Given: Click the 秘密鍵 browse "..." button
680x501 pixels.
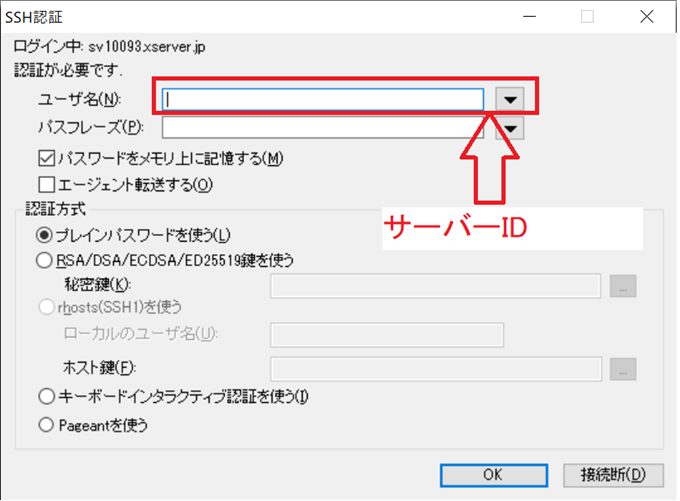Looking at the screenshot, I should tap(623, 286).
